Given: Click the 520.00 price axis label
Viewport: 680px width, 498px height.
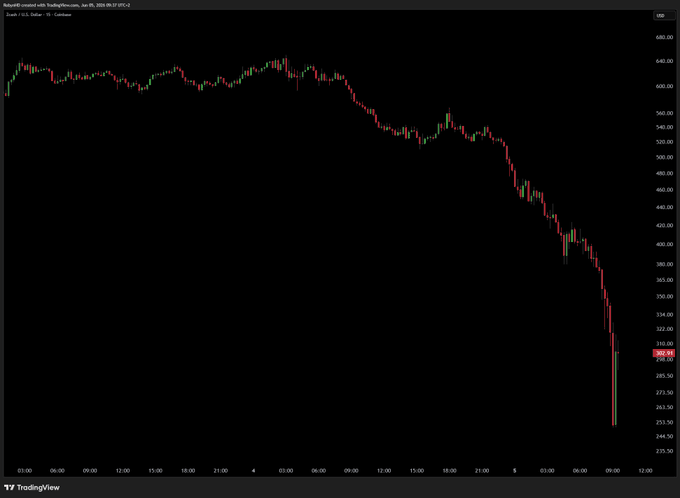Looking at the screenshot, I should click(664, 142).
